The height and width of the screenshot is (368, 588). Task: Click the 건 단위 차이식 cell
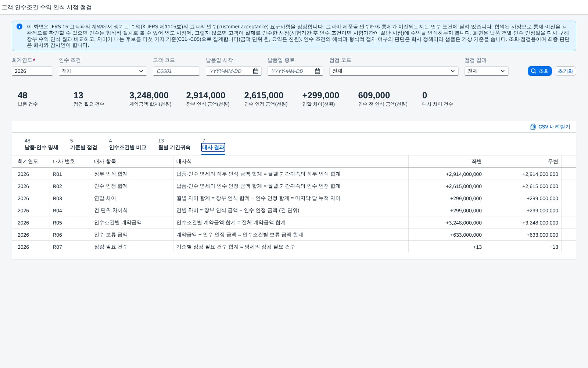(x=132, y=210)
